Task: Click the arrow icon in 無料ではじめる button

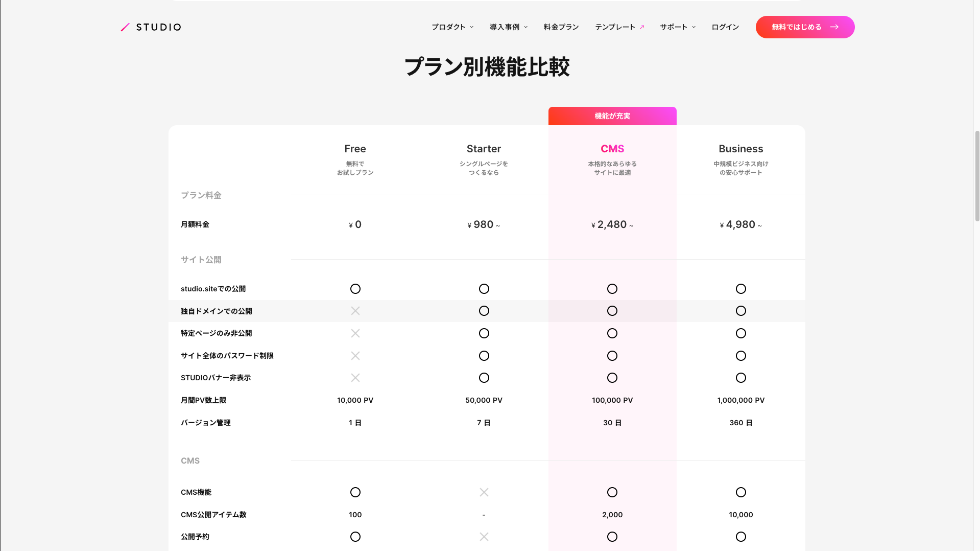Action: click(834, 27)
